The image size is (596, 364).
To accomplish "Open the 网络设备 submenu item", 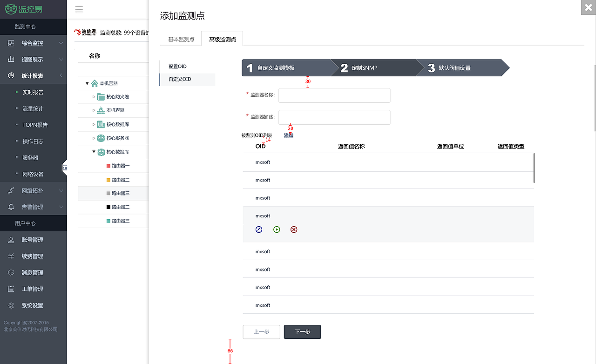I will [33, 174].
